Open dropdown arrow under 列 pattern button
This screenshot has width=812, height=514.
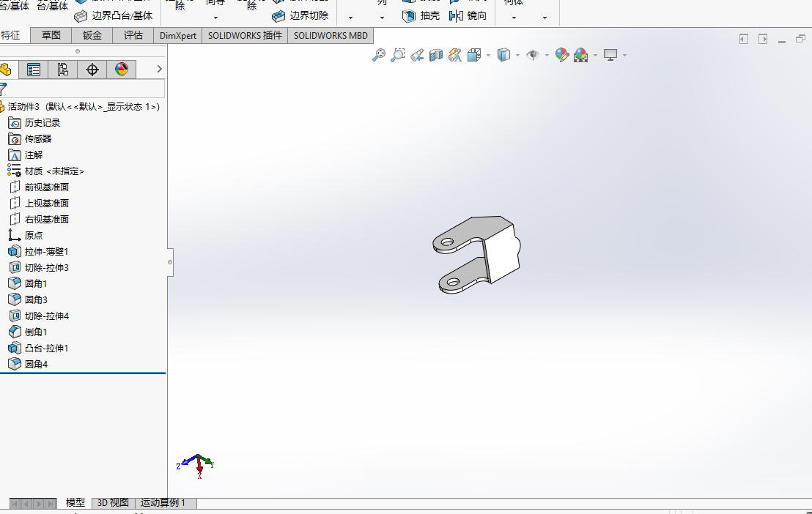click(382, 18)
